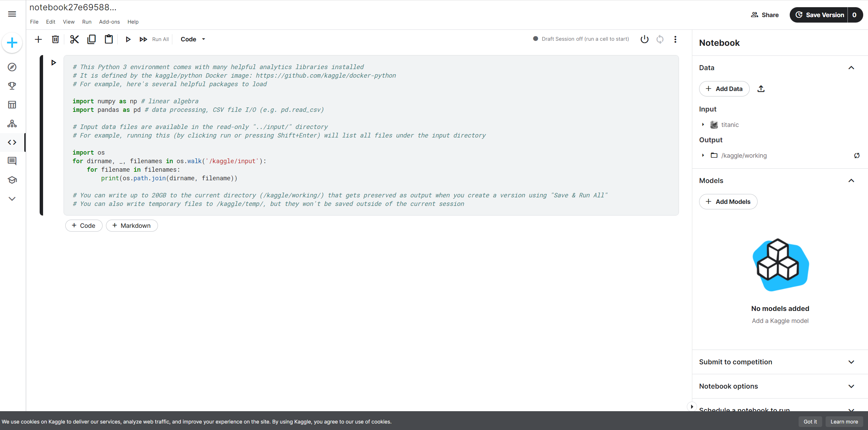Click the upload data icon
The width and height of the screenshot is (868, 430).
coord(761,89)
